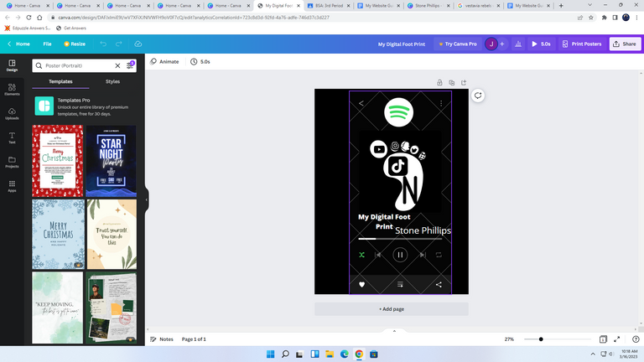Select the Trust yourself template
The image size is (644, 362).
pyautogui.click(x=112, y=235)
